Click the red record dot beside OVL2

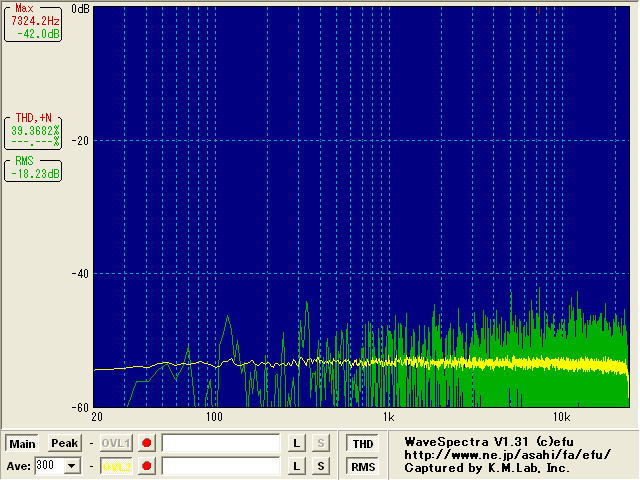147,466
